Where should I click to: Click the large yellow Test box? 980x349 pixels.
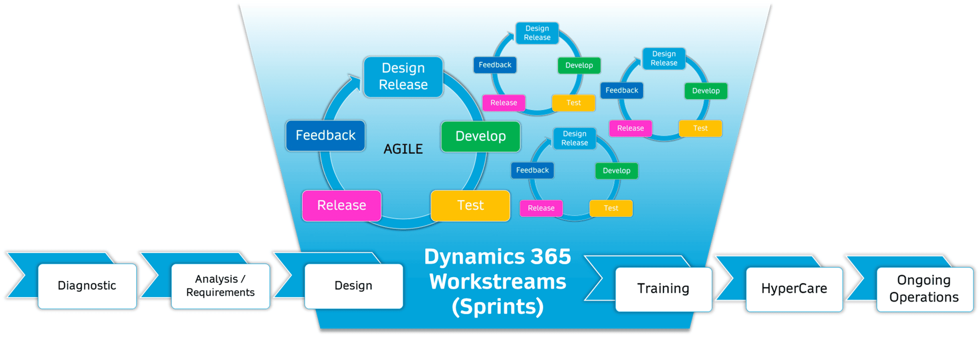click(x=470, y=206)
